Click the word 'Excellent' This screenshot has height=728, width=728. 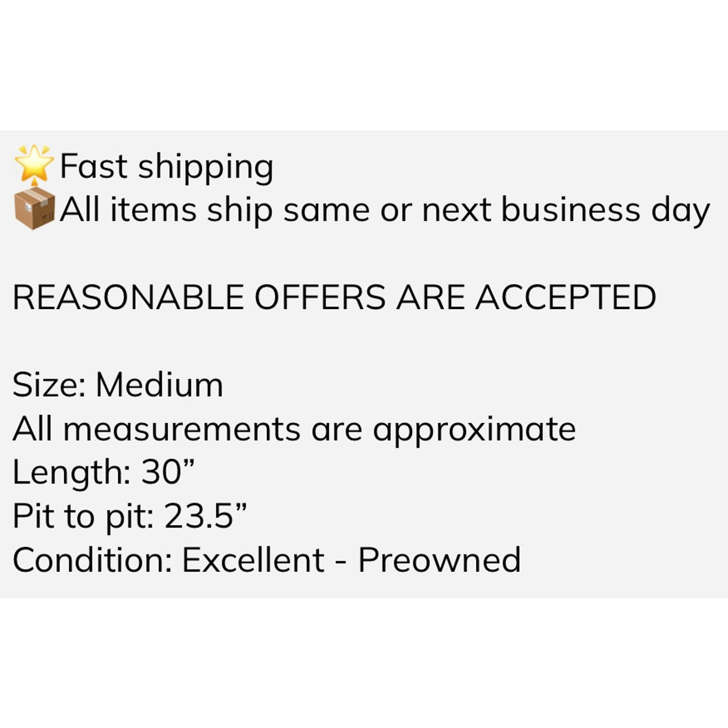tap(253, 560)
